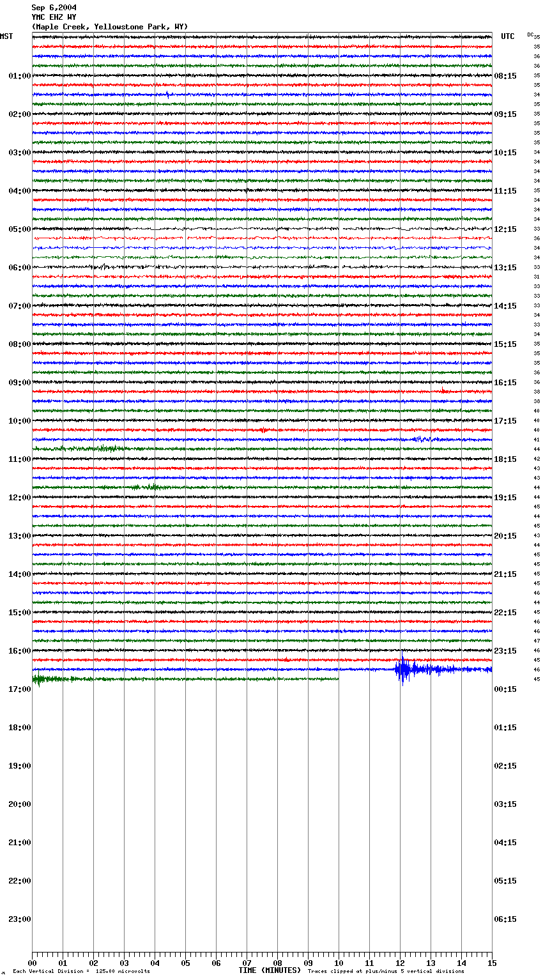This screenshot has width=543, height=980.
Task: Click the 18:15 UTC time label
Action: [505, 459]
